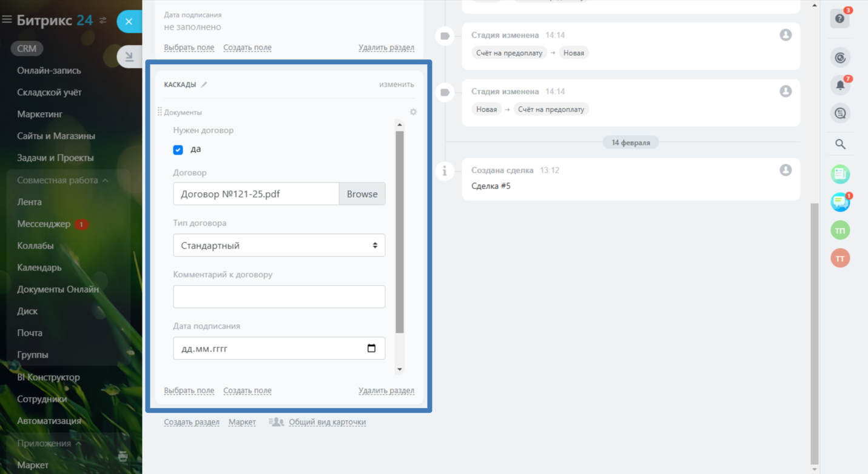Go to Складской учёт in the sidebar
Viewport: 868px width, 474px height.
pos(49,92)
